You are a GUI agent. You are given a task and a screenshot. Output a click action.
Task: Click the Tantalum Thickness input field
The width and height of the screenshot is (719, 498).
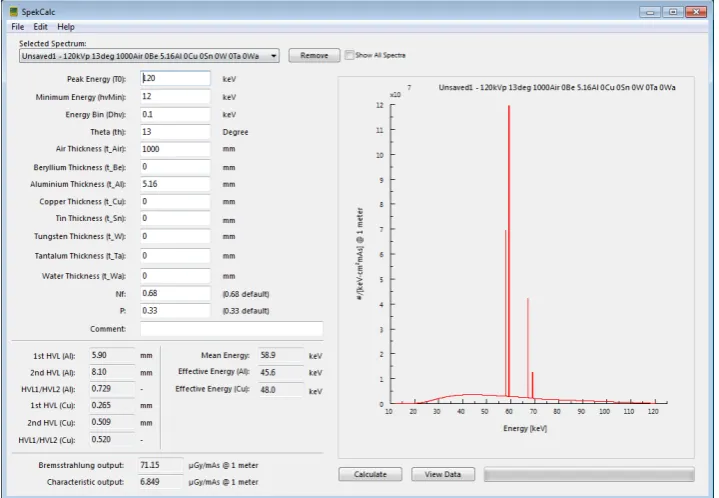(x=176, y=255)
